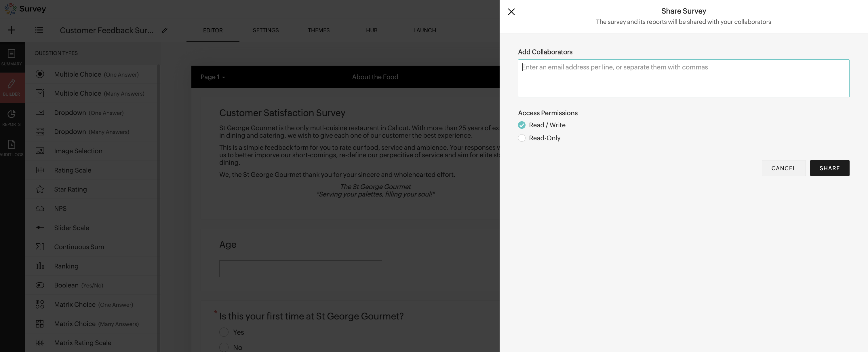Select the Star Rating question icon
The height and width of the screenshot is (352, 868).
pos(40,189)
